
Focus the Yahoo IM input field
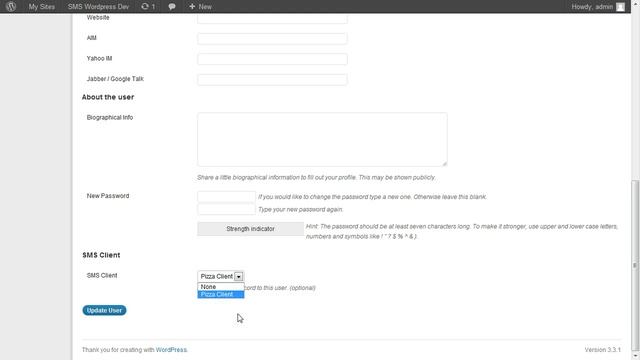point(272,59)
